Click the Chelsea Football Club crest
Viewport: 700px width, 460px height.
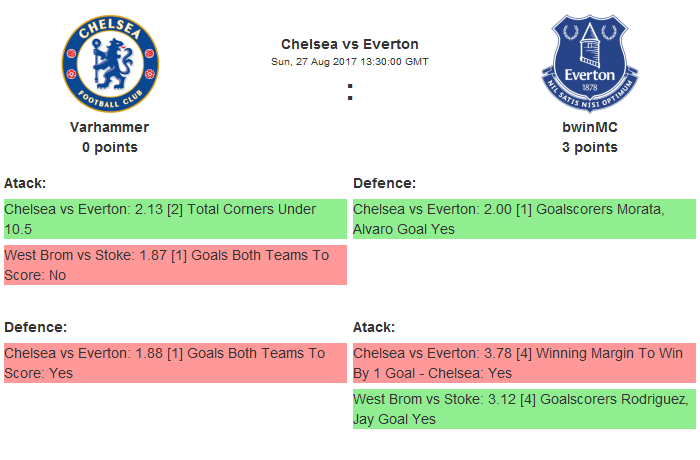[110, 63]
